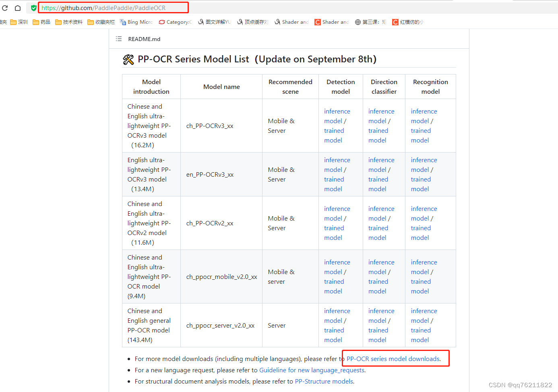Click the description cell mentioning (13.4M)
This screenshot has height=392, width=558.
click(x=151, y=174)
